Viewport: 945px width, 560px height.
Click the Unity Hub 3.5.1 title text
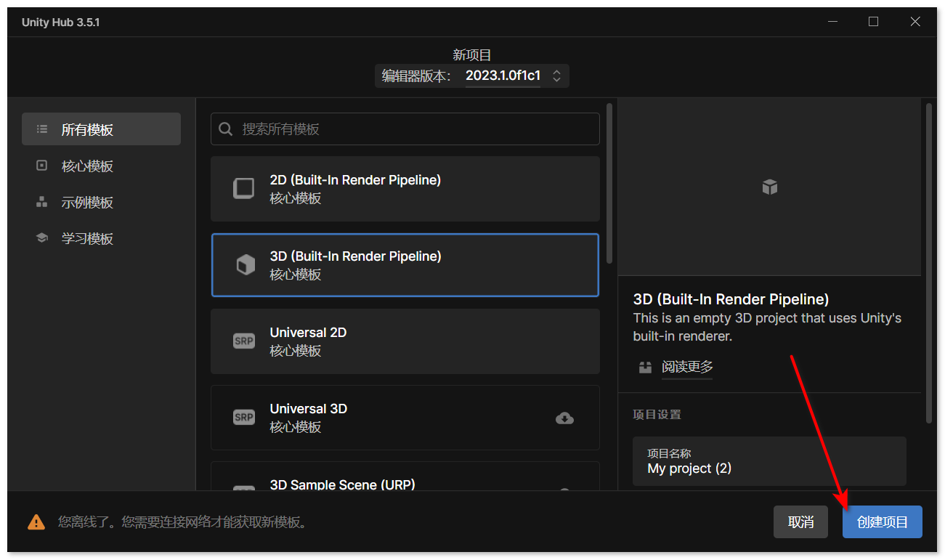click(x=61, y=23)
